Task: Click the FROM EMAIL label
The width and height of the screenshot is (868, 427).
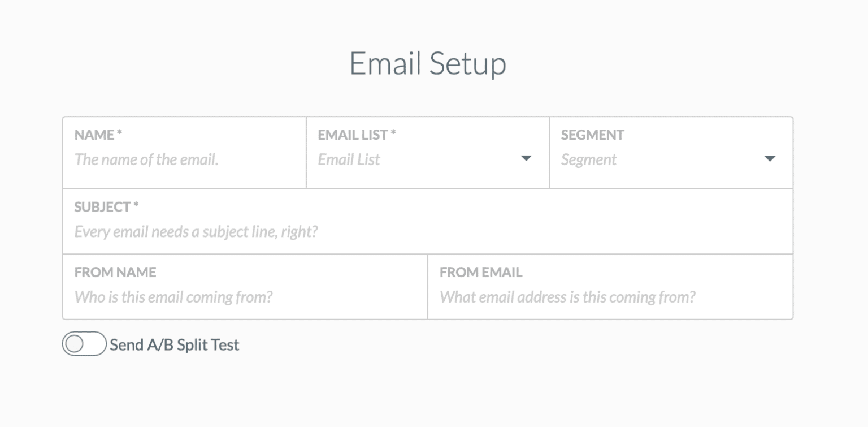Action: point(481,272)
